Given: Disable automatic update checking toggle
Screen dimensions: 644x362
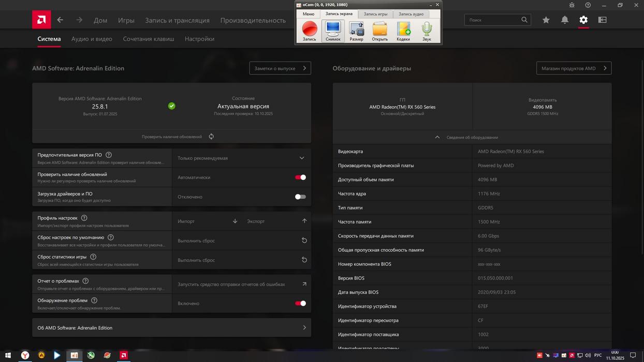Looking at the screenshot, I should (300, 177).
